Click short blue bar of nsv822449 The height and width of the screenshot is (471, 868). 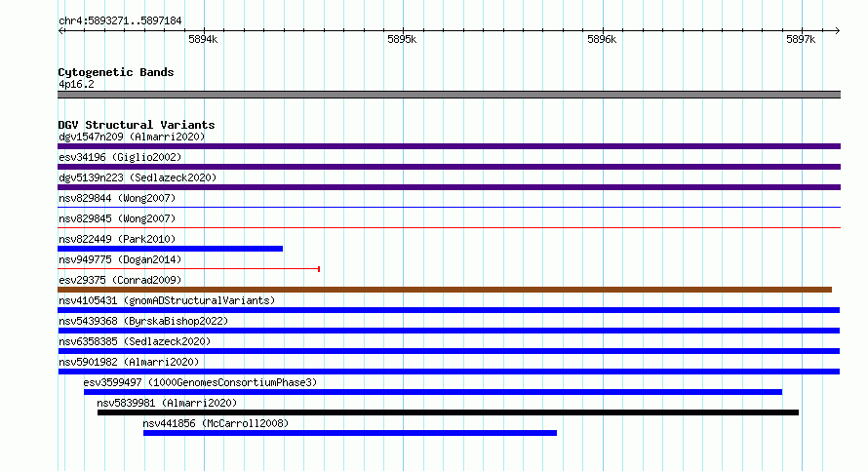[x=170, y=249]
